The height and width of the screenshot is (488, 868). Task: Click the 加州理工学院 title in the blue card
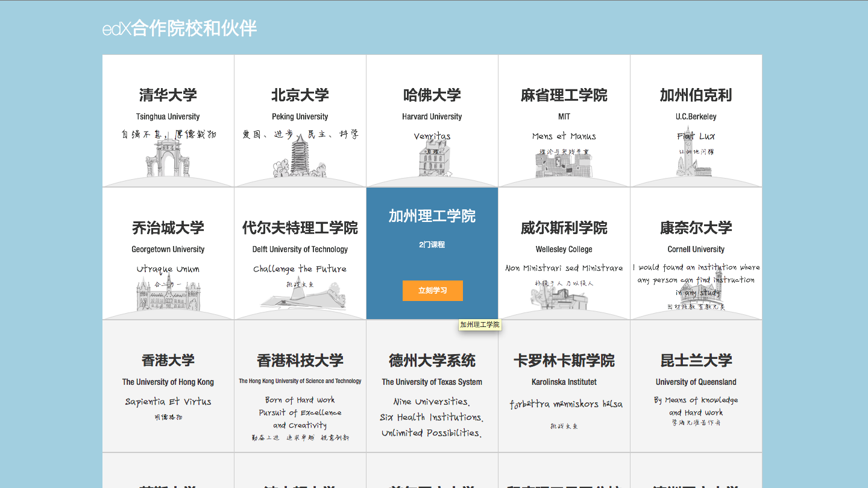pyautogui.click(x=432, y=216)
